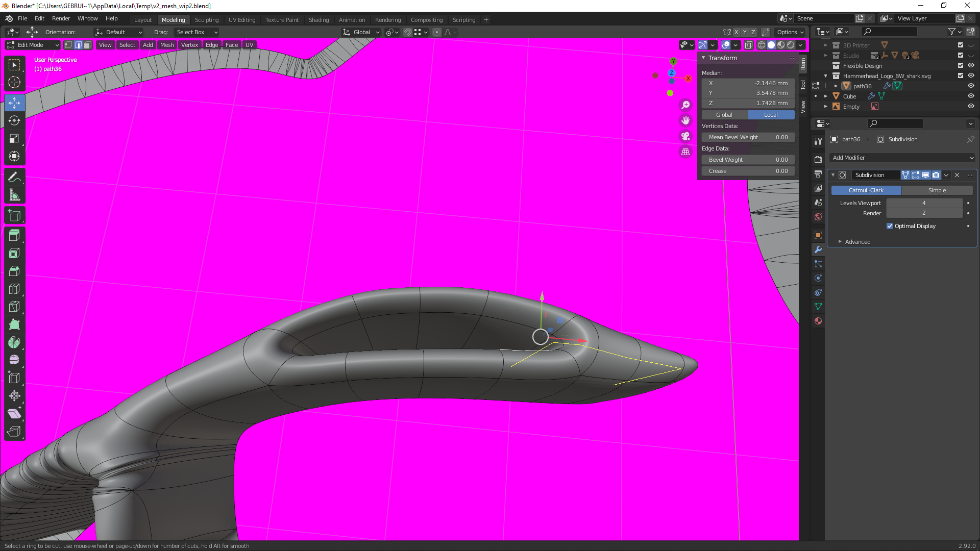The height and width of the screenshot is (551, 980).
Task: Select the Loop Cut tool
Action: click(x=14, y=289)
